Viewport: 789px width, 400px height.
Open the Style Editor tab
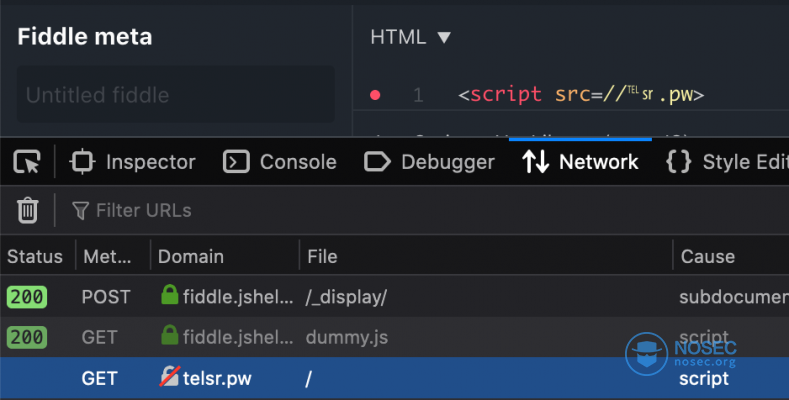[727, 162]
